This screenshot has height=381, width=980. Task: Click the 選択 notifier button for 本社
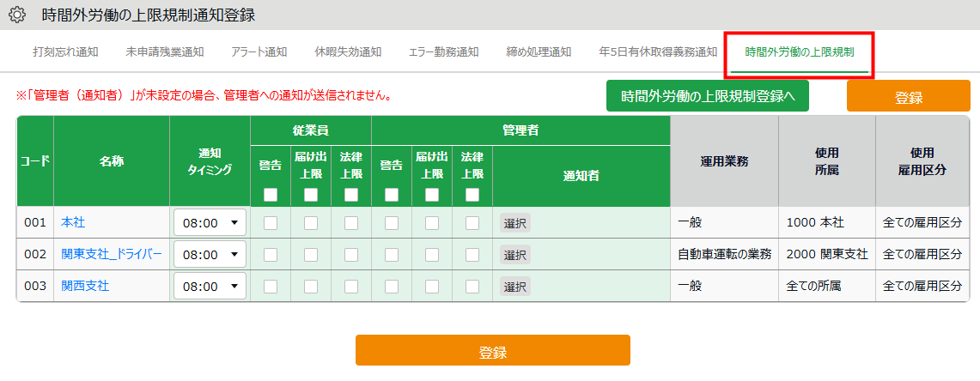click(515, 223)
